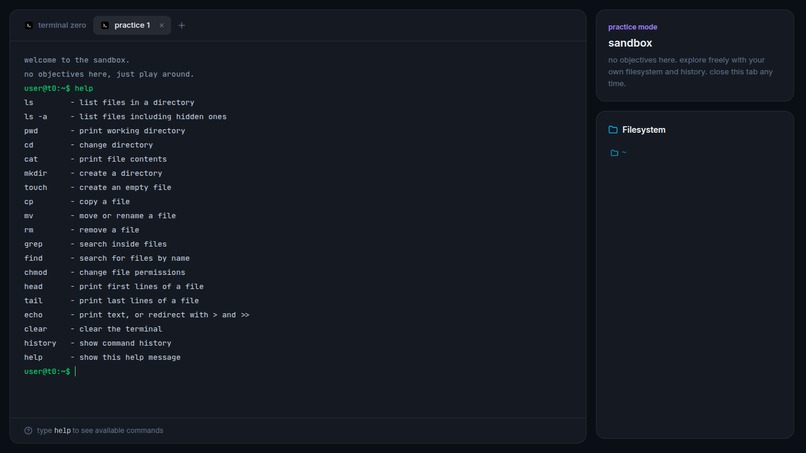Click the 'cd' change directory line
This screenshot has height=453, width=806.
88,145
